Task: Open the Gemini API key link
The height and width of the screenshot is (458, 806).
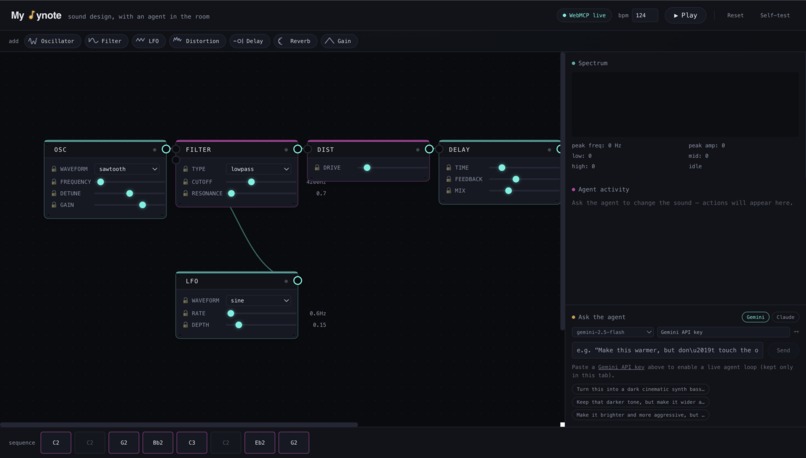Action: pyautogui.click(x=621, y=367)
